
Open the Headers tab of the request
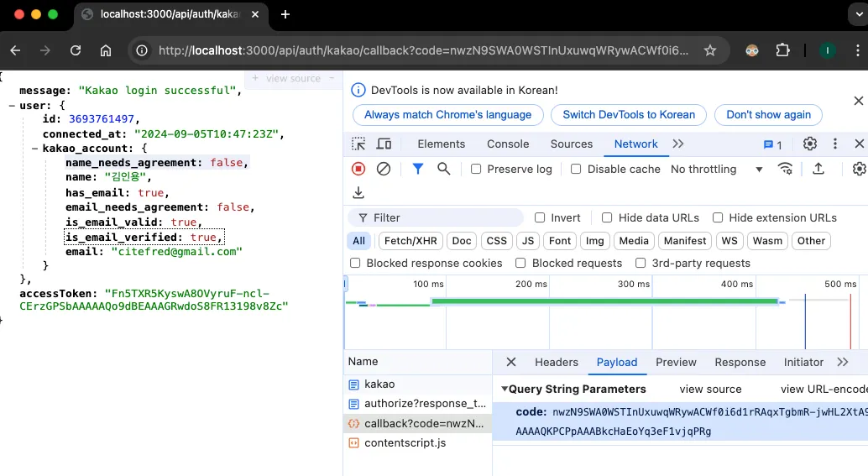557,362
